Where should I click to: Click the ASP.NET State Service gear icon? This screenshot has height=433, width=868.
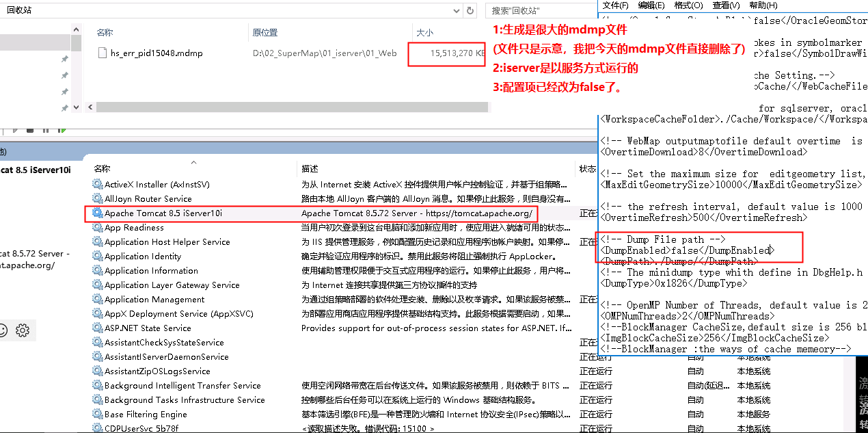tap(98, 328)
